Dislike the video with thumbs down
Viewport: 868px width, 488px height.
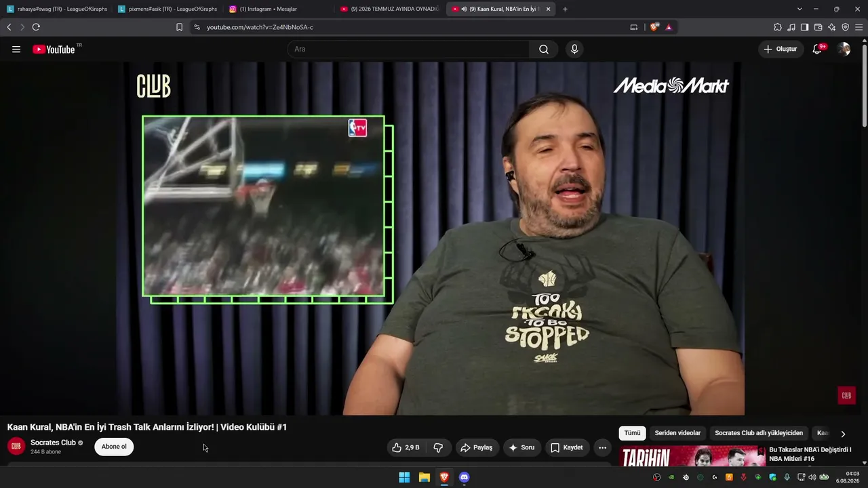pos(438,447)
